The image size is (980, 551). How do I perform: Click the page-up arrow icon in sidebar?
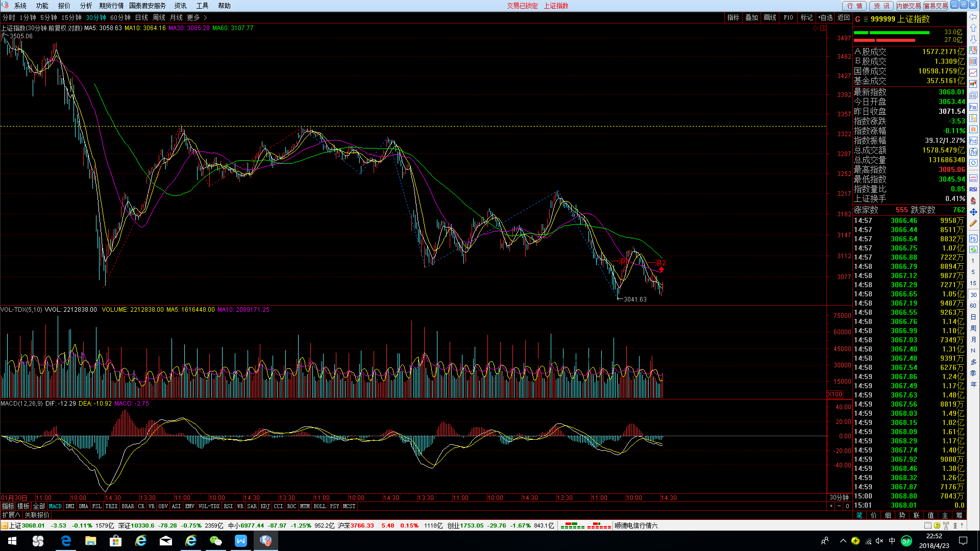point(973,28)
